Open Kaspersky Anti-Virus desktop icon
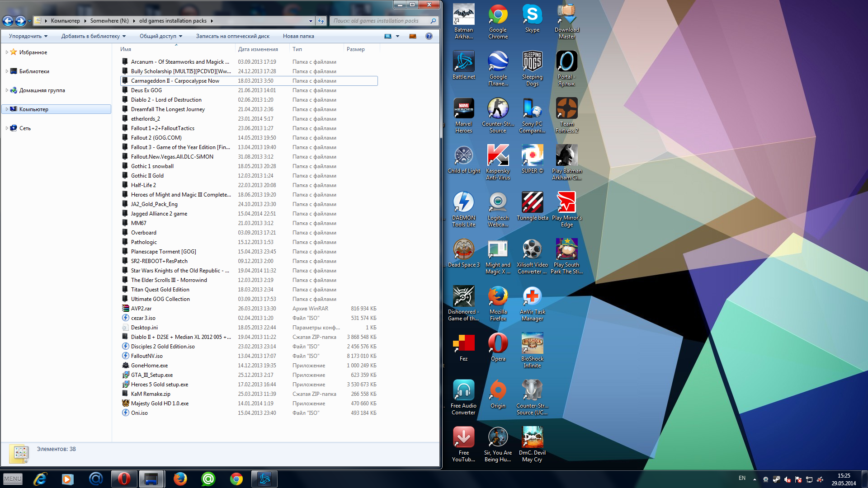Viewport: 868px width, 488px height. point(498,162)
